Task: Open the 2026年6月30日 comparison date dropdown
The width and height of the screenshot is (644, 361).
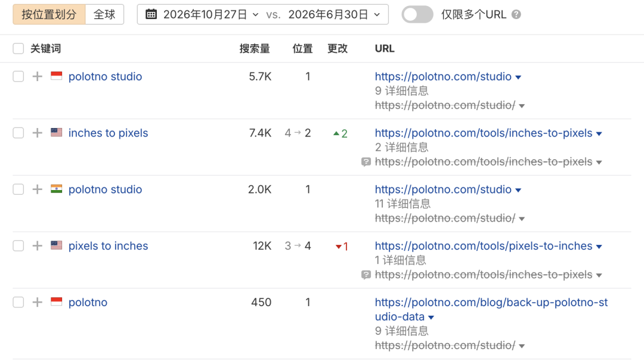Action: click(334, 15)
